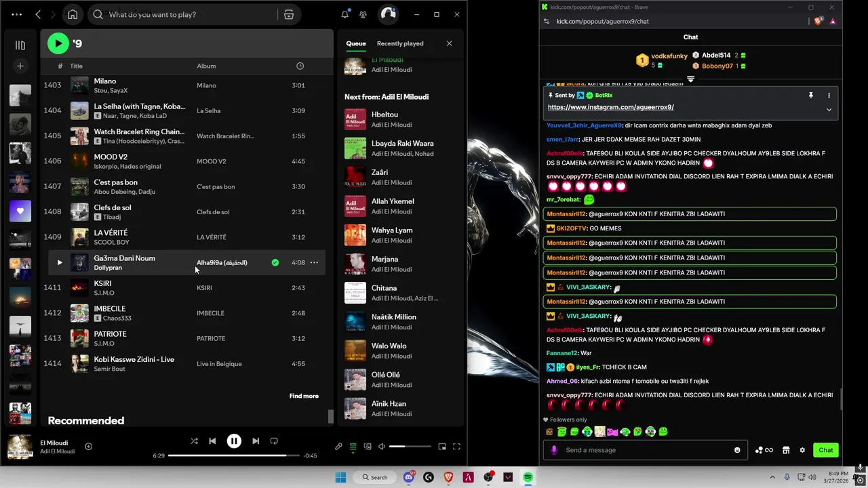This screenshot has height=488, width=868.
Task: Open Liked Songs heart tile in sidebar
Action: click(x=20, y=211)
